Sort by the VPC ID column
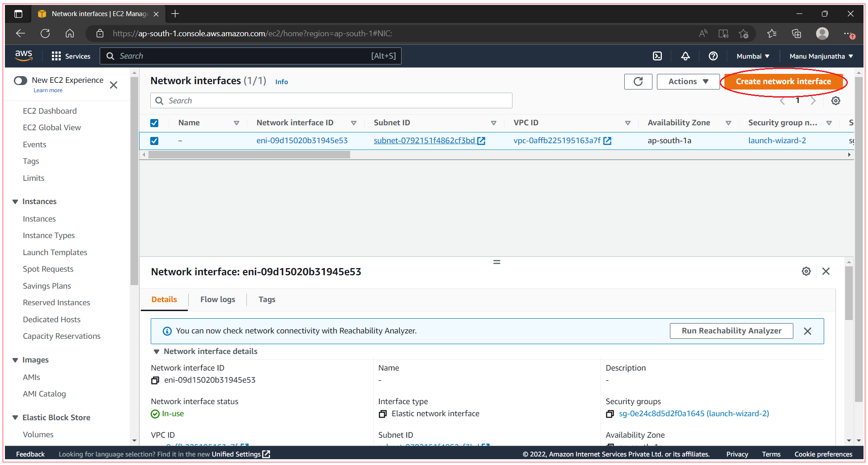 (x=628, y=123)
